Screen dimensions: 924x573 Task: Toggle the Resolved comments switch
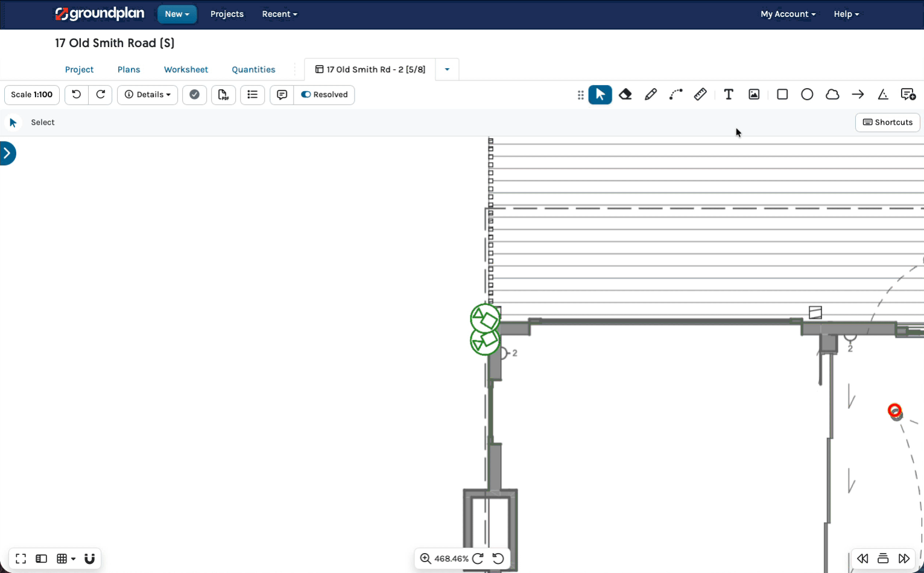(324, 95)
